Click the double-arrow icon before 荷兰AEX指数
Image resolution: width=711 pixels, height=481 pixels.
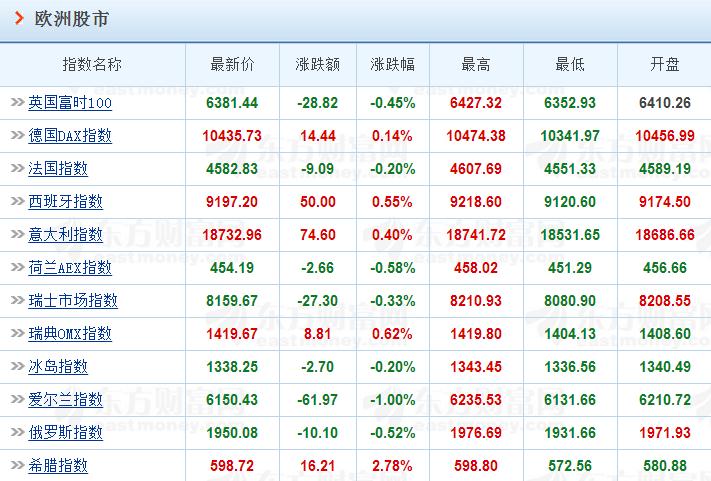tap(18, 267)
